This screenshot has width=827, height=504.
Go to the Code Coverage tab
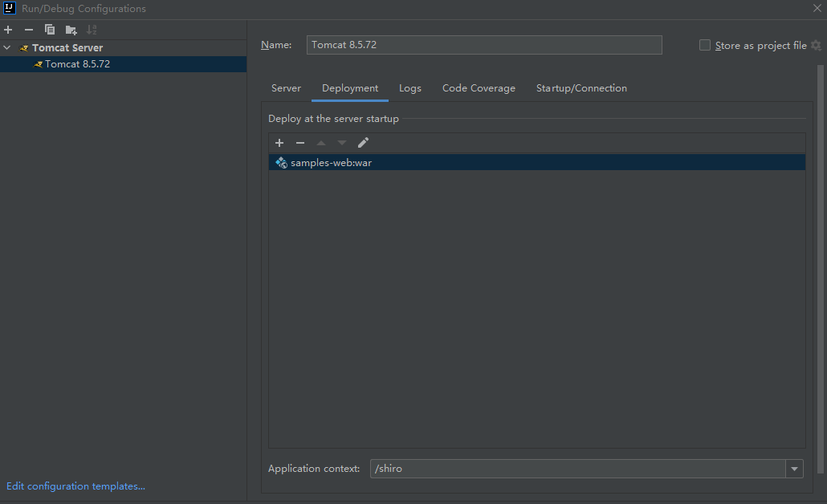pyautogui.click(x=479, y=88)
